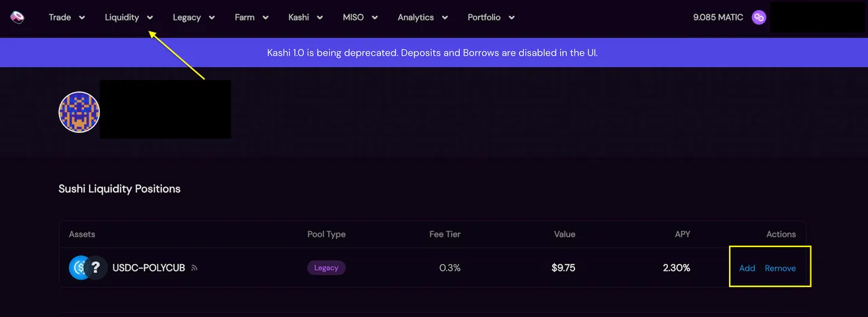Click the pixel-art profile avatar
The height and width of the screenshot is (317, 868).
pos(79,112)
